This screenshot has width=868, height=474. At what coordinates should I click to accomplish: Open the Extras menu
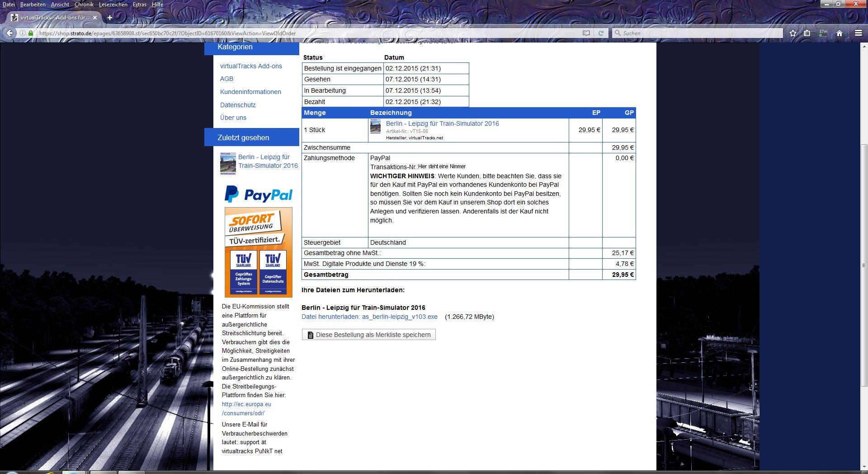(x=140, y=5)
